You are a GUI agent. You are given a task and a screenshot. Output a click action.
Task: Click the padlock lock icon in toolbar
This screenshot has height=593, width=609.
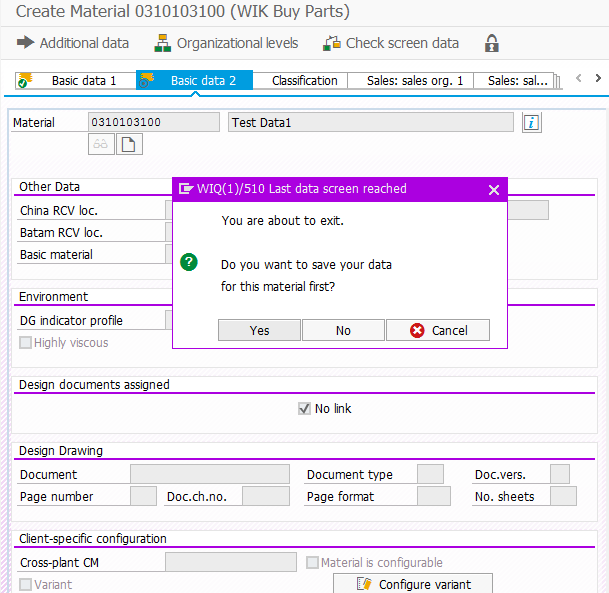(x=492, y=43)
